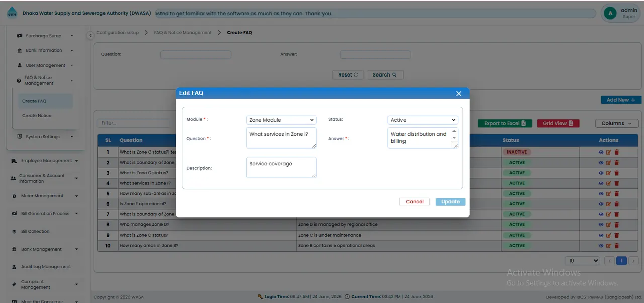Open the page size dropdown showing 10
Image resolution: width=644 pixels, height=303 pixels.
[583, 261]
